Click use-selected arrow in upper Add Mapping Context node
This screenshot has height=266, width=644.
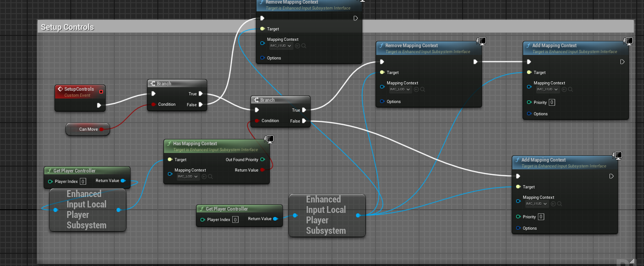coord(563,89)
